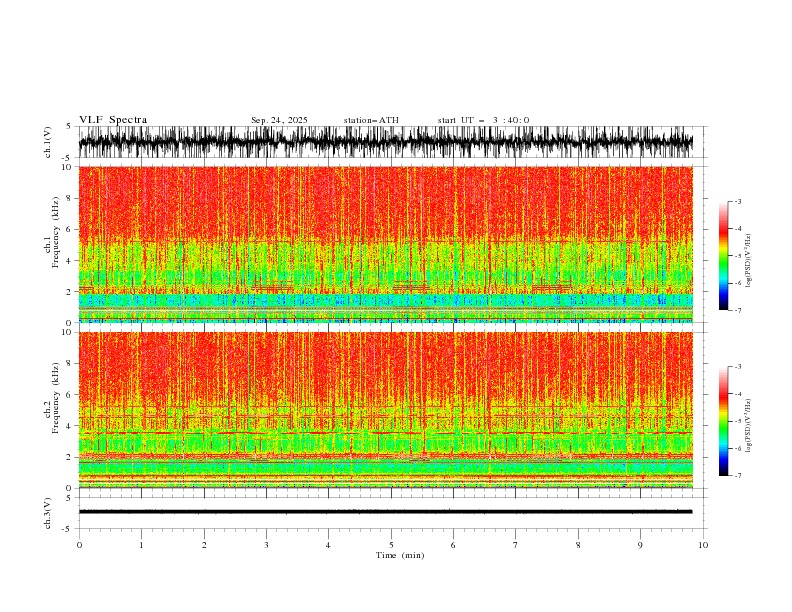Viewport: 792px width, 612px height.
Task: Click ch.2 frequency tick label "4"
Action: click(x=70, y=426)
